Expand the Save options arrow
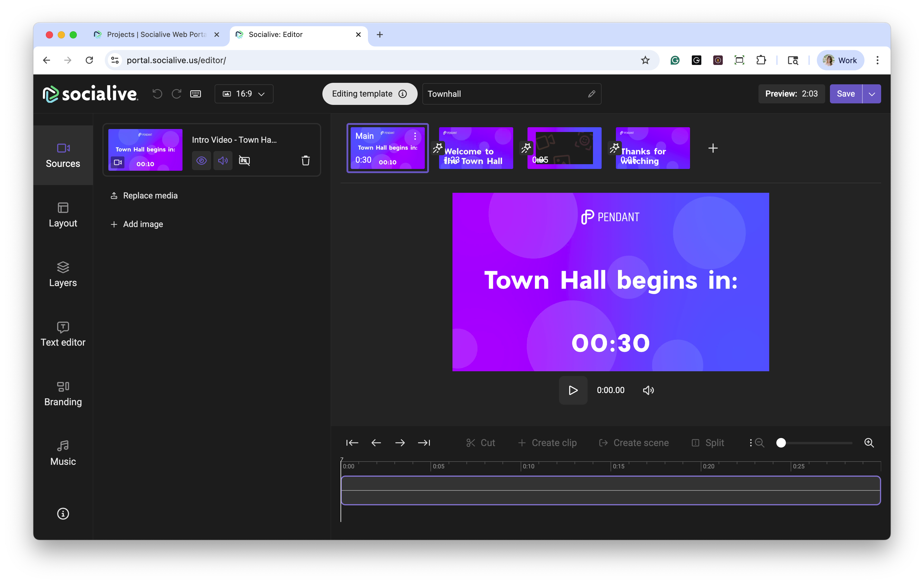Image resolution: width=924 pixels, height=584 pixels. tap(871, 94)
